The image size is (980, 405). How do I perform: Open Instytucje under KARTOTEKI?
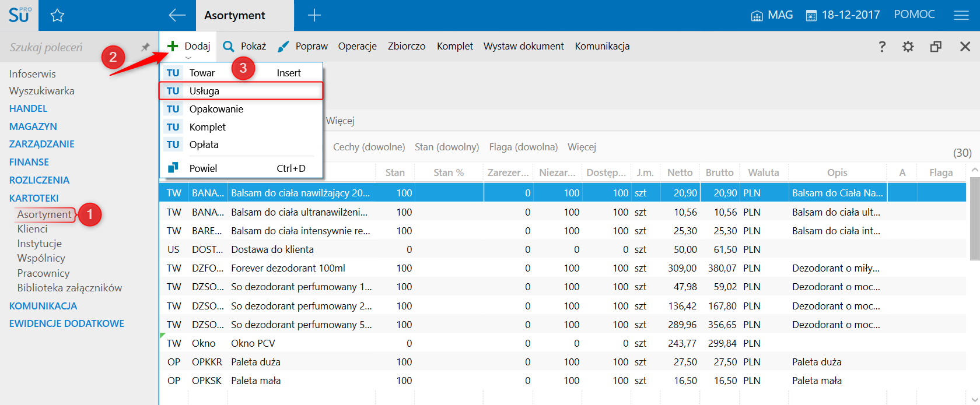click(x=39, y=244)
